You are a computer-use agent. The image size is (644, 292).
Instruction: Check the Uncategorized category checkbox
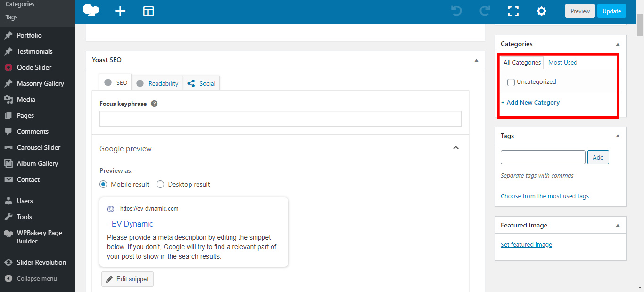coord(511,82)
